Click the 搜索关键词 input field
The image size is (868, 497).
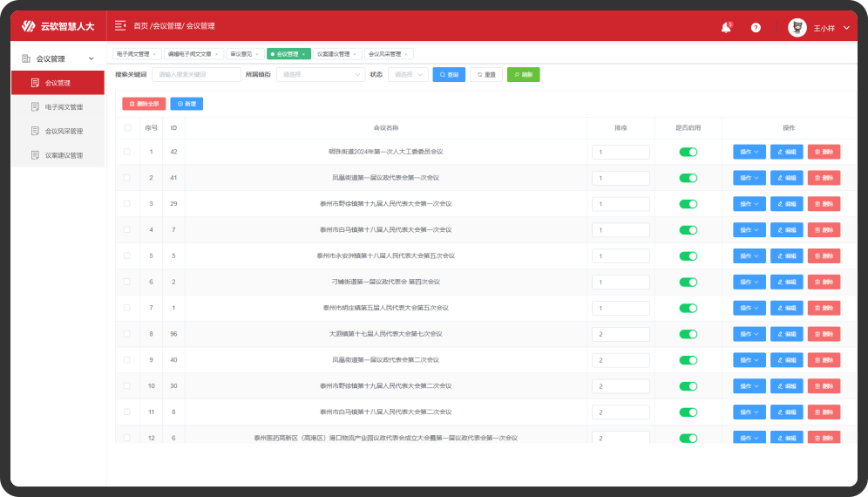tap(195, 75)
